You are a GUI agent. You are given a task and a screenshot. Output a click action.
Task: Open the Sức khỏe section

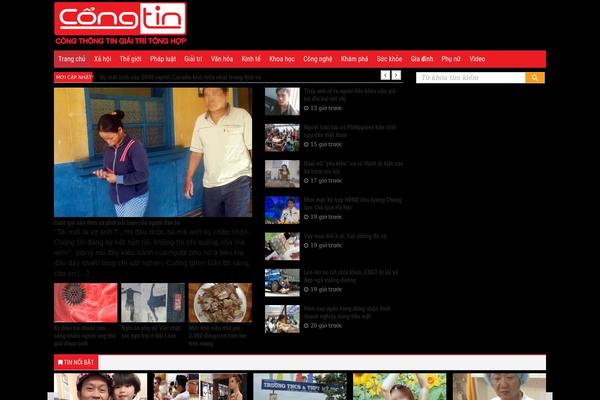coord(389,59)
